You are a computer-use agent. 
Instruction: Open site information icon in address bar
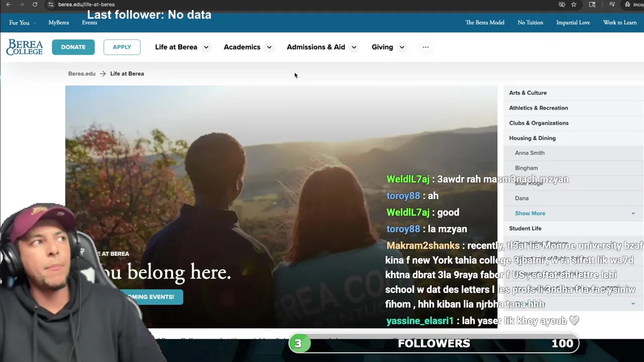50,5
